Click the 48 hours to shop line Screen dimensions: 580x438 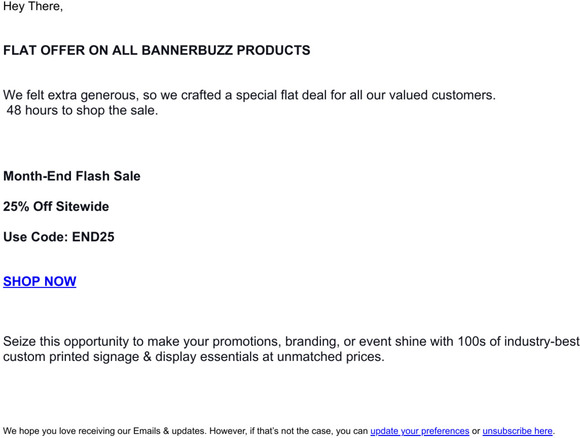click(x=82, y=110)
